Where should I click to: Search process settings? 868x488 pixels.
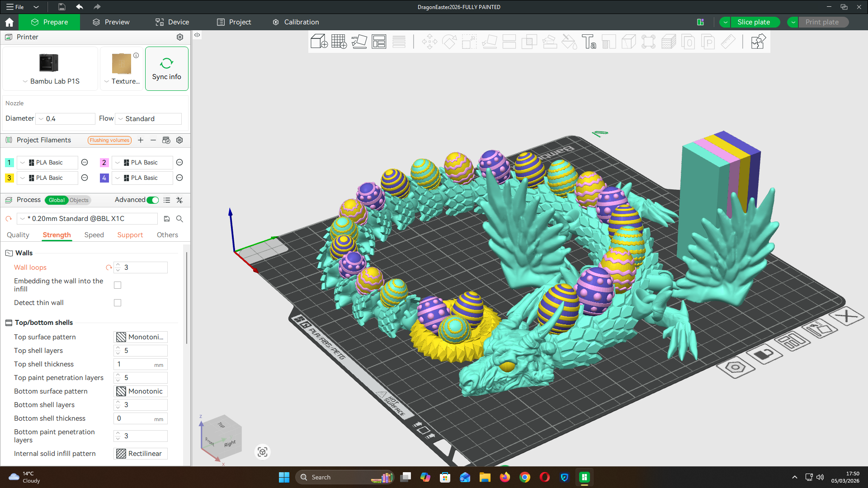point(179,219)
